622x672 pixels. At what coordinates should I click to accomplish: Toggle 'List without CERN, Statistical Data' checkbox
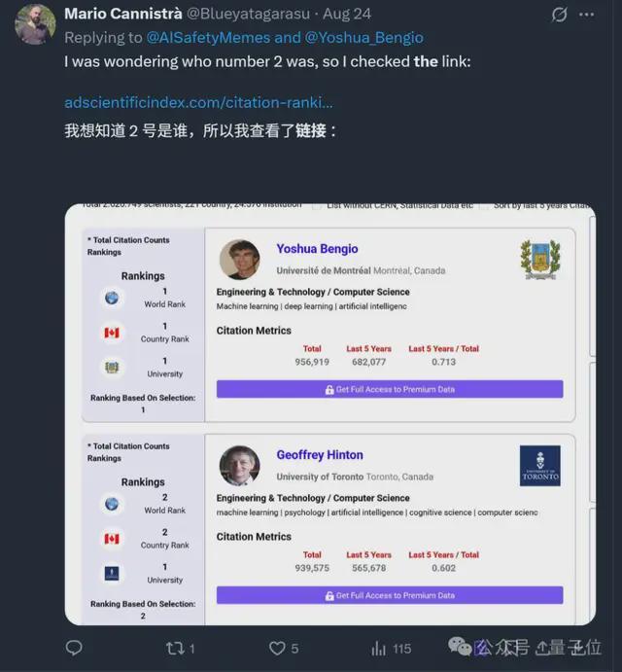coord(317,206)
